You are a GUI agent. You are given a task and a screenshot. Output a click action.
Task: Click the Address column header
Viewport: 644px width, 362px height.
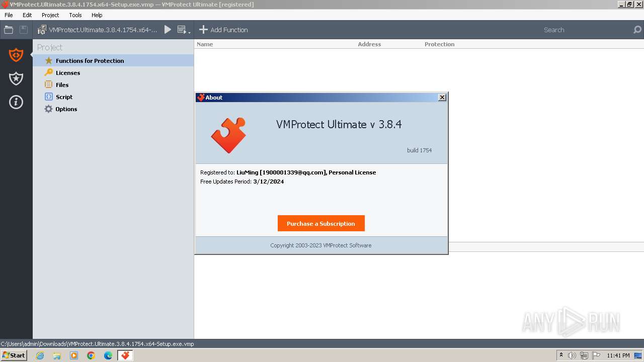tap(369, 44)
